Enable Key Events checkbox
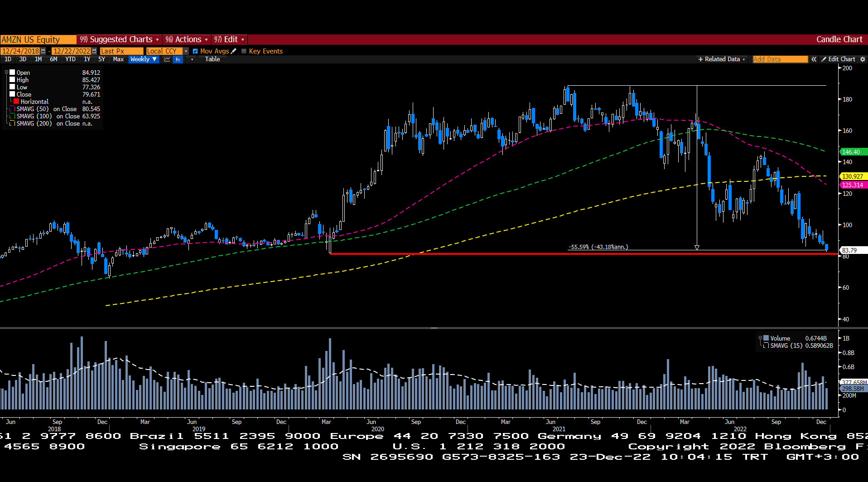This screenshot has height=482, width=868. [x=244, y=51]
